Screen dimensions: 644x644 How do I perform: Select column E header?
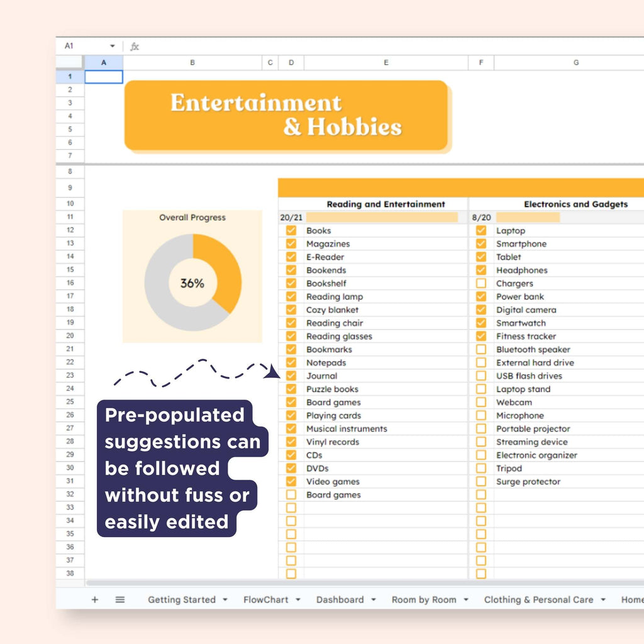pos(386,62)
